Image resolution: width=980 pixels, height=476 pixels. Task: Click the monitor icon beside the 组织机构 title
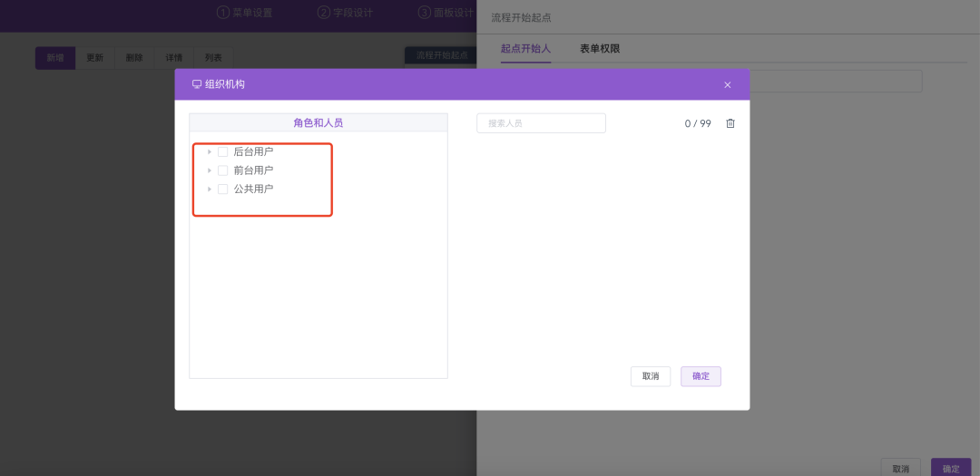(196, 84)
